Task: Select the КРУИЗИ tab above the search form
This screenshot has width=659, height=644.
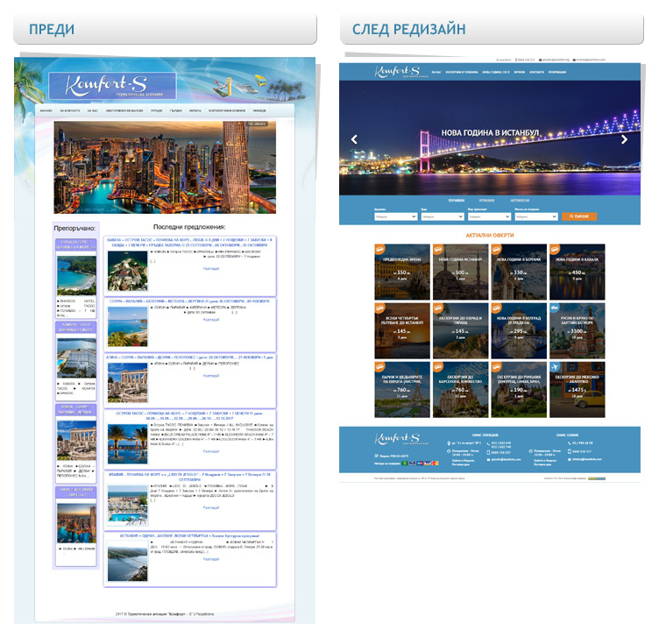Action: 486,201
